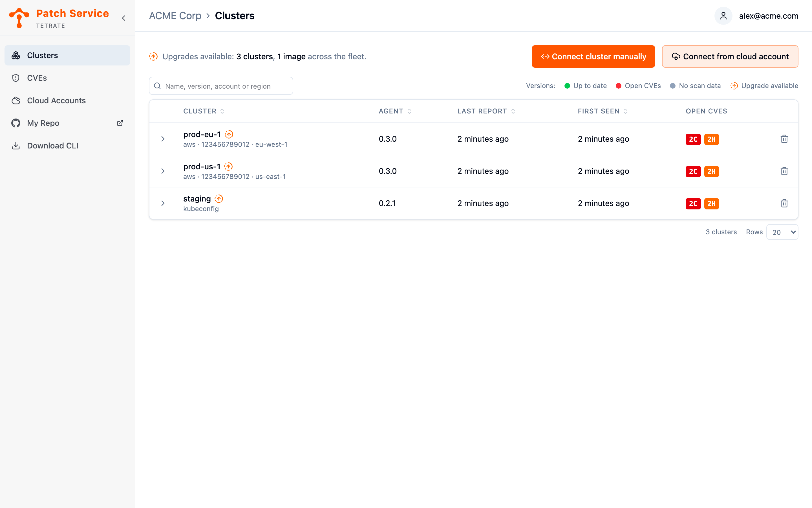Screen dimensions: 812x508
Task: Expand the staging cluster row
Action: [x=163, y=203]
